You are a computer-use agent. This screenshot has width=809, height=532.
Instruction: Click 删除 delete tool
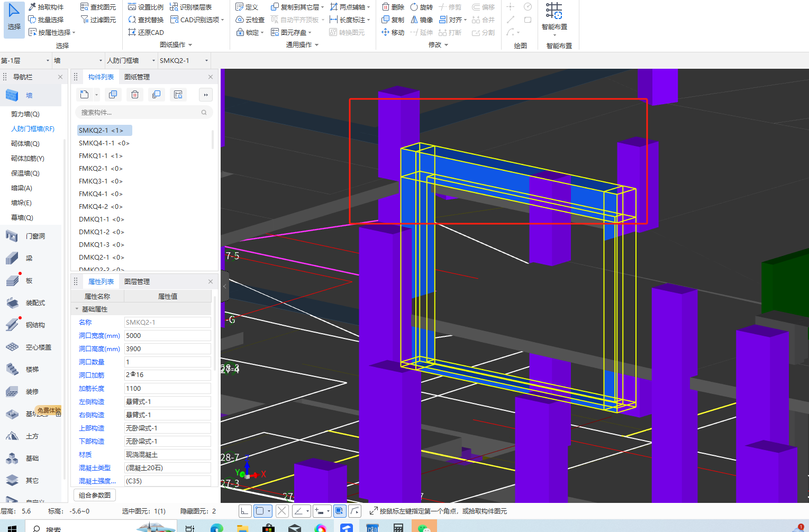(x=393, y=7)
